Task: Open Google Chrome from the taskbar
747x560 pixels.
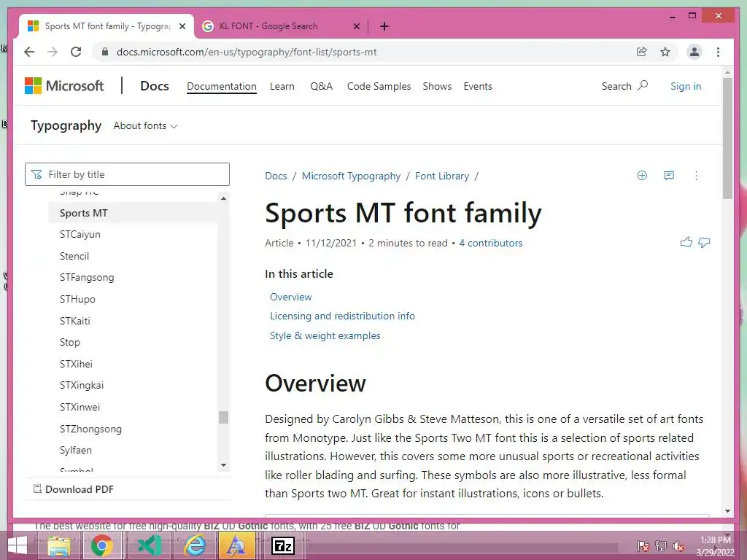Action: click(102, 545)
